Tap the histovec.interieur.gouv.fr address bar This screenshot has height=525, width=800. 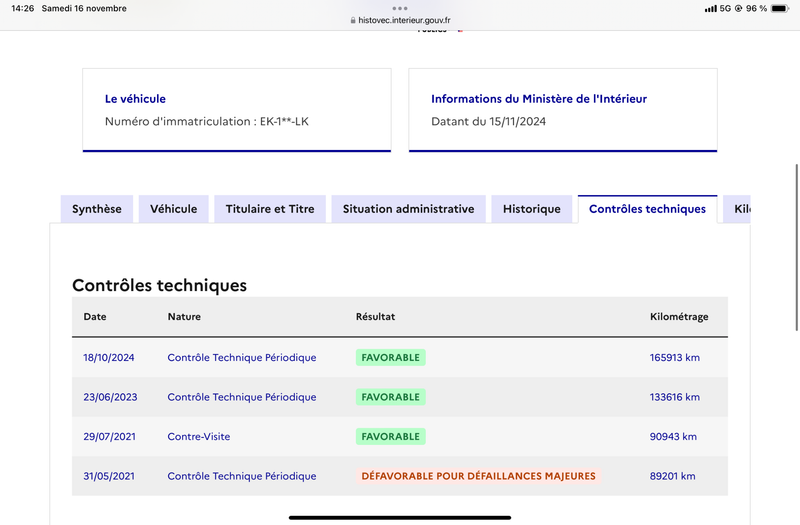pos(400,20)
